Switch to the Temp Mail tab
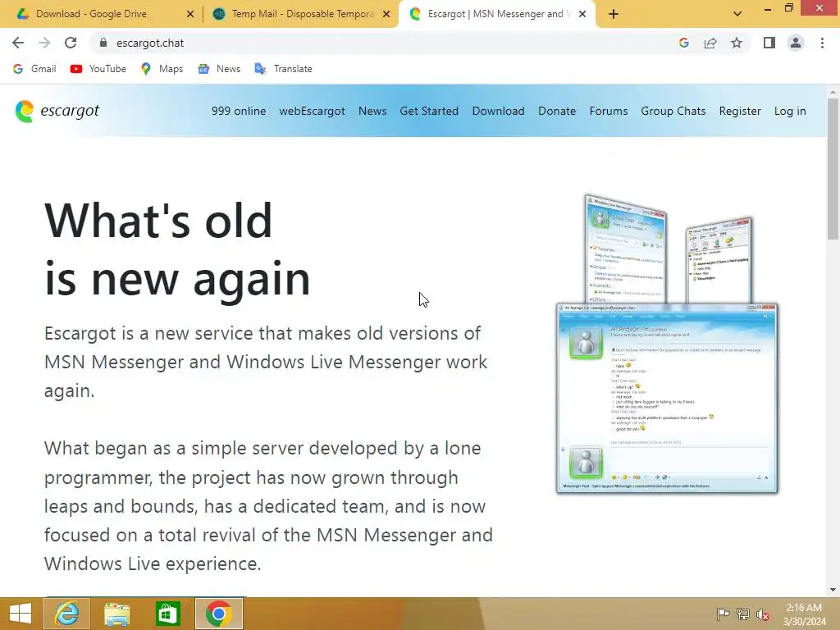840x630 pixels. [x=301, y=14]
